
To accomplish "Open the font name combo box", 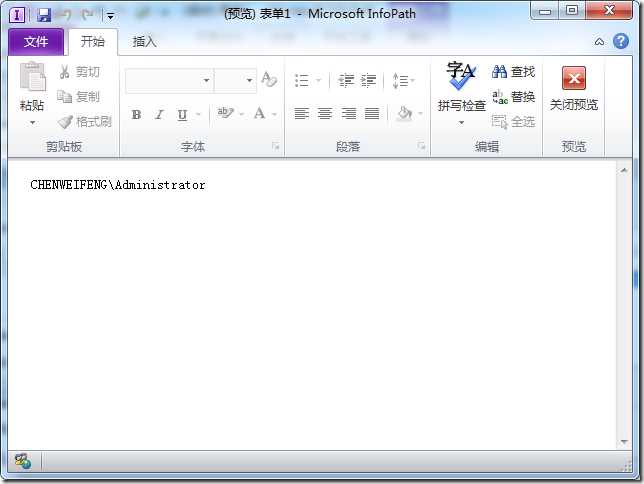I will pyautogui.click(x=169, y=80).
